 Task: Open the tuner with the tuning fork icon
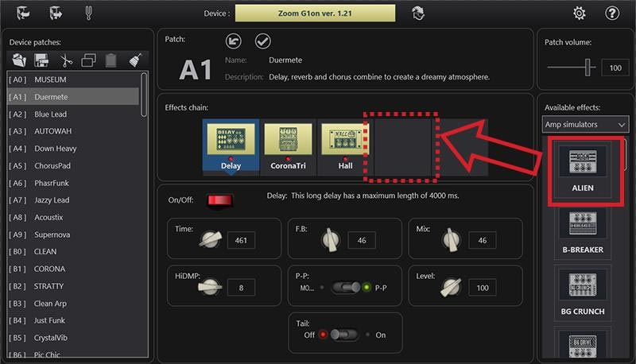tap(88, 14)
